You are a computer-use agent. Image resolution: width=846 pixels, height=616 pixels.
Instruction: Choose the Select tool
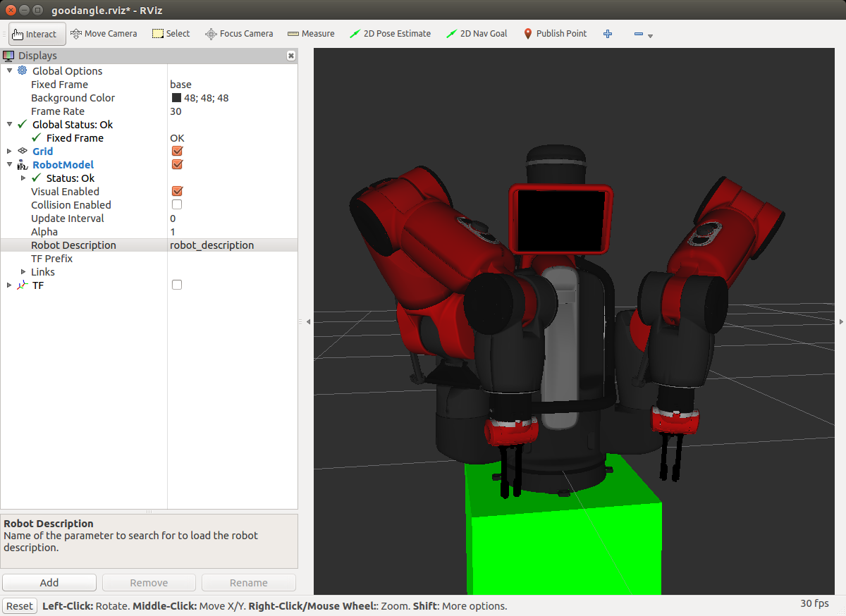[171, 34]
